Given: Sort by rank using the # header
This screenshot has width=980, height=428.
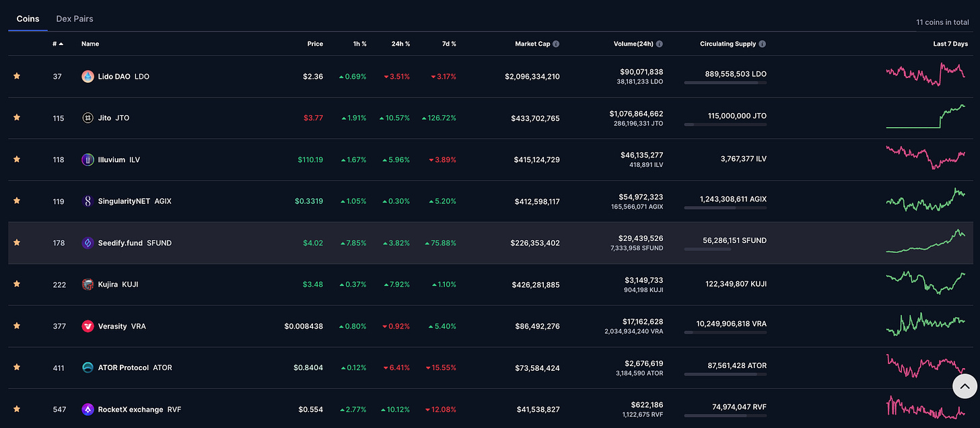Looking at the screenshot, I should [58, 44].
